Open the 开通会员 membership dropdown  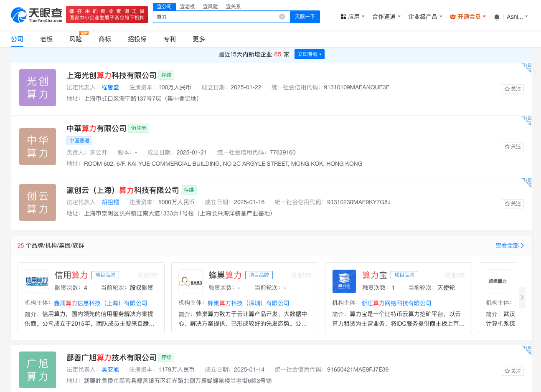point(468,17)
